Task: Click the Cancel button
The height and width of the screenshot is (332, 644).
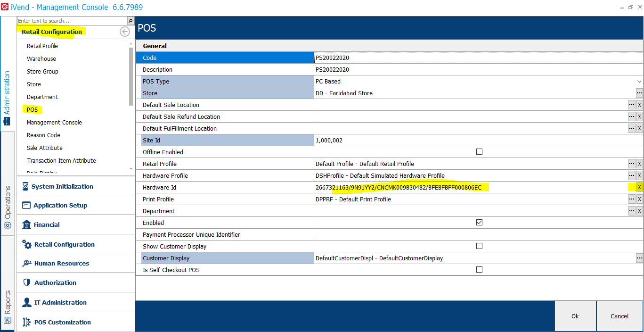Action: (x=620, y=316)
